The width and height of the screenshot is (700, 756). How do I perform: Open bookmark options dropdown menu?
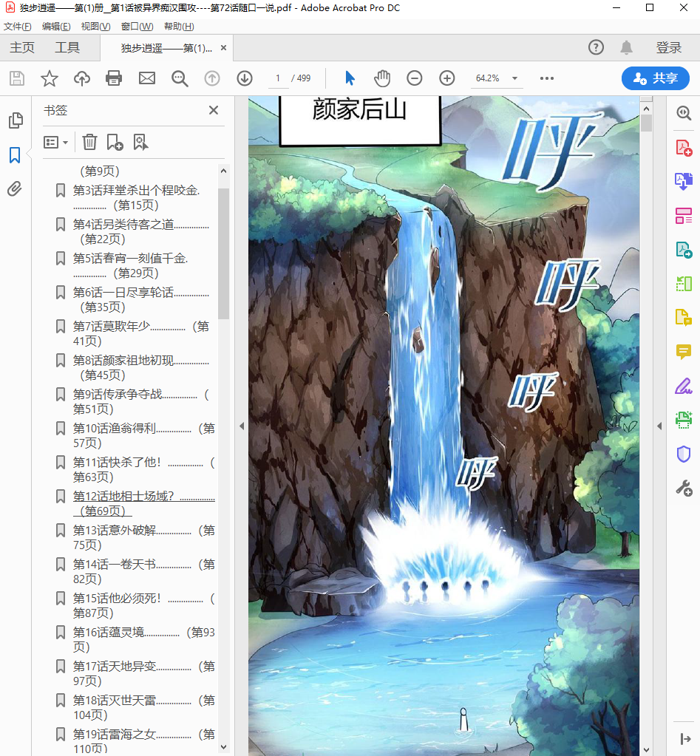point(56,142)
